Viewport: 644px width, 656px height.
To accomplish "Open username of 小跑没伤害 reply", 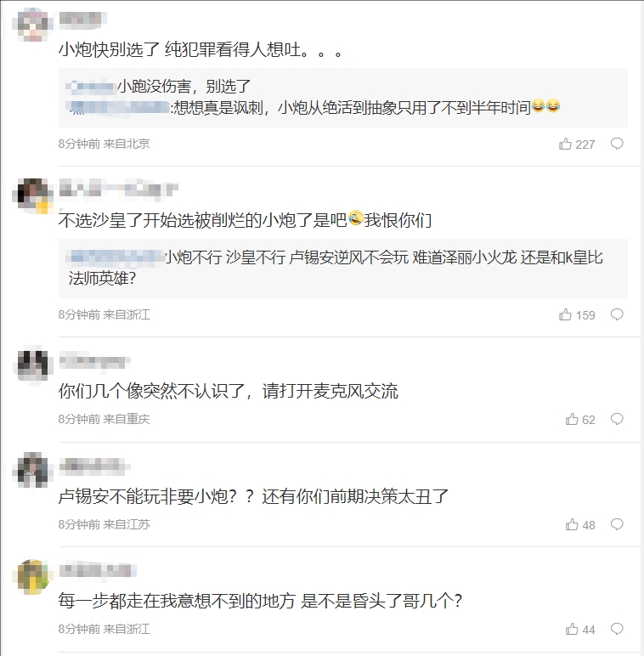I will pyautogui.click(x=92, y=87).
